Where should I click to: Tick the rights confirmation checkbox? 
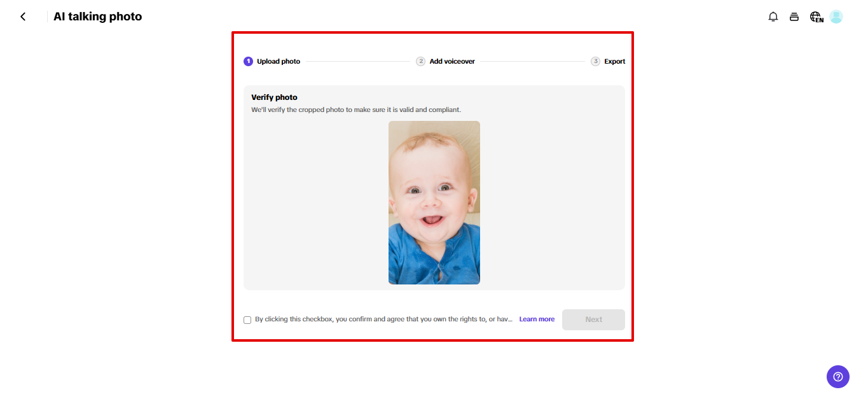click(x=247, y=320)
